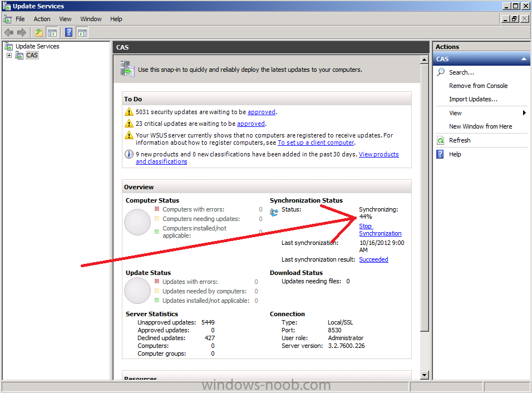Viewport: 532px width, 393px height.
Task: Open To set up a client computer link
Action: point(316,143)
